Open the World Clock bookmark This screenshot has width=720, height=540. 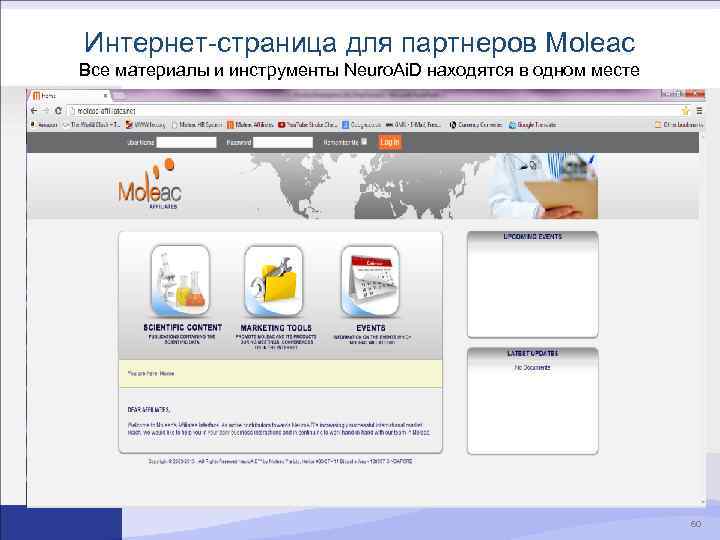(x=91, y=124)
